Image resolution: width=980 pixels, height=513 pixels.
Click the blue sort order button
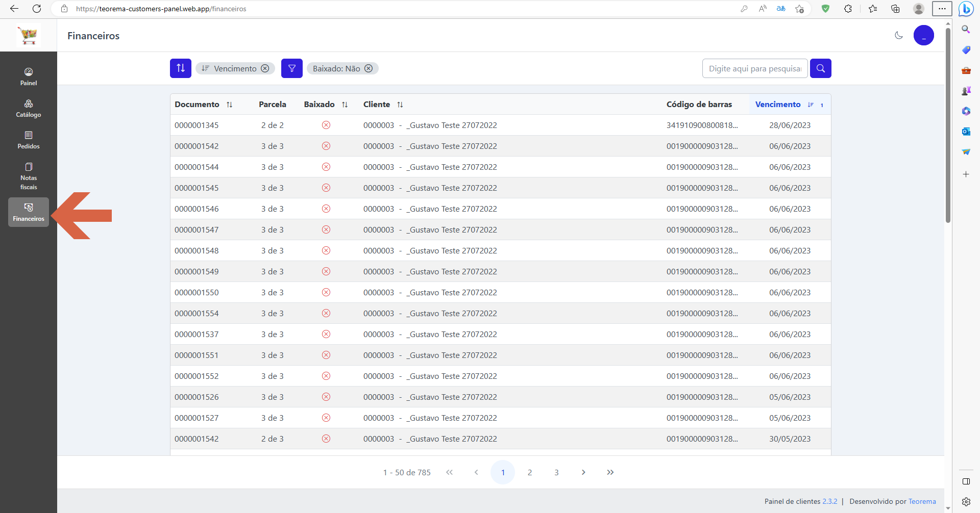181,68
